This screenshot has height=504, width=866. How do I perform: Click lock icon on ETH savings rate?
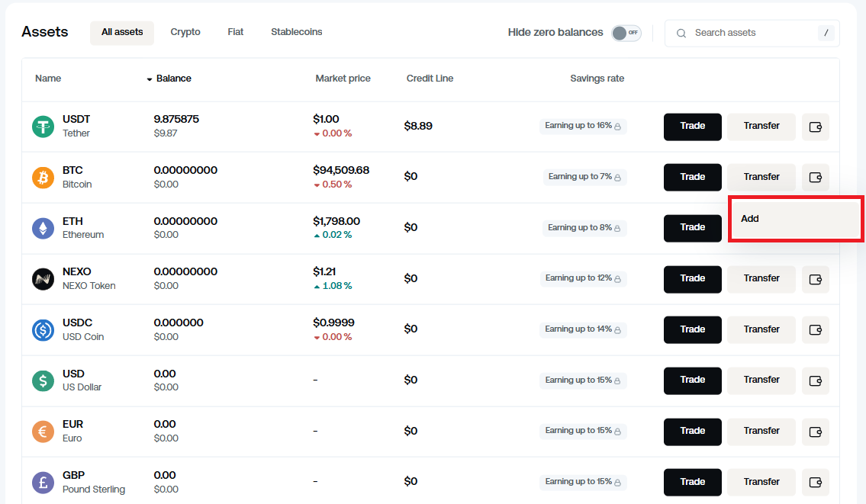(617, 228)
